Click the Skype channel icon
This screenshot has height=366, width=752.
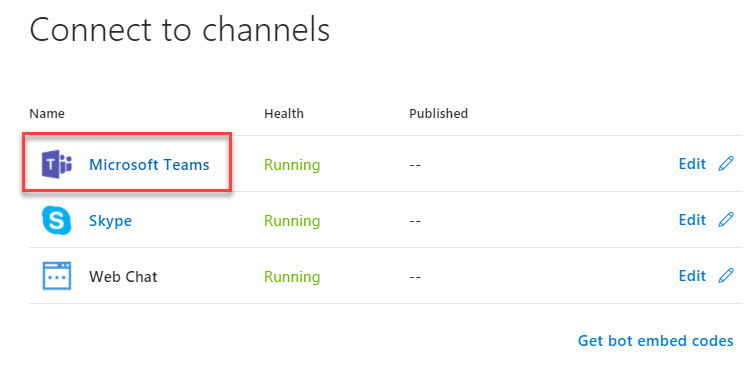(x=57, y=220)
